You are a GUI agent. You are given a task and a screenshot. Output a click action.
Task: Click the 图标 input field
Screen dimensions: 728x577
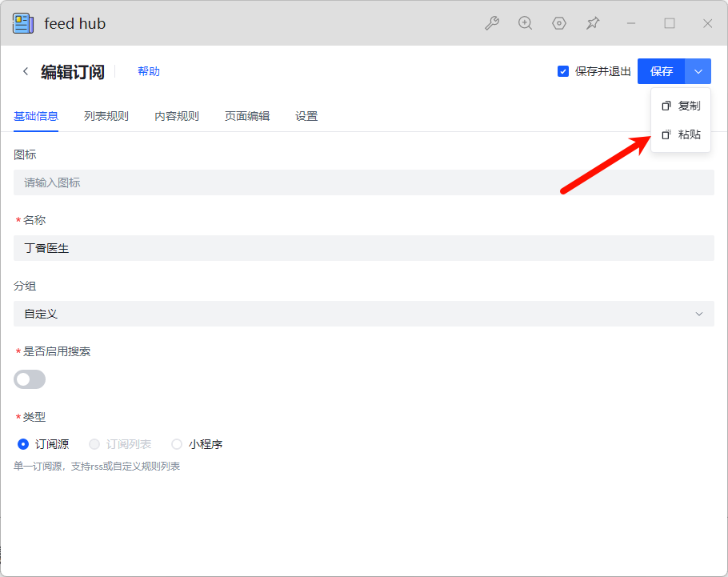pyautogui.click(x=364, y=182)
